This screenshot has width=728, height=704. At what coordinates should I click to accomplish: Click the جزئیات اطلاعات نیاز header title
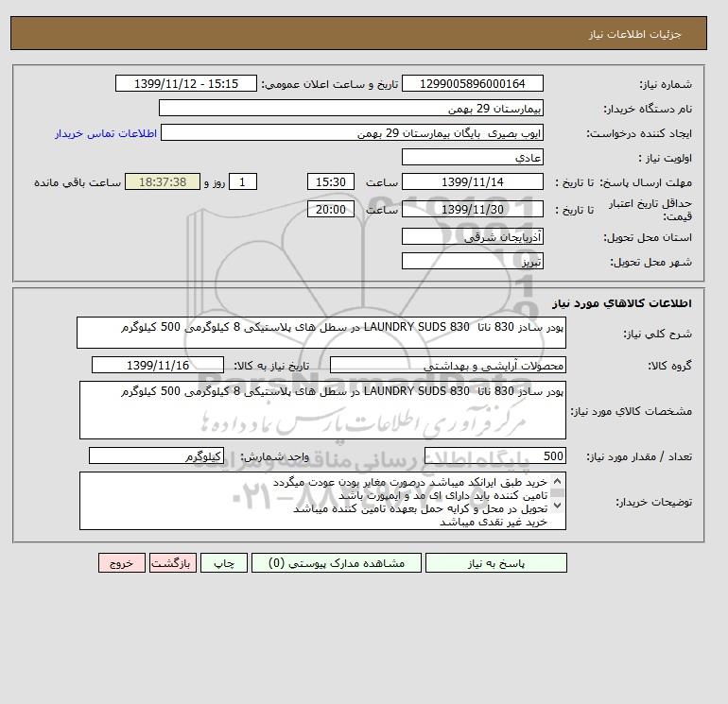coord(634,34)
